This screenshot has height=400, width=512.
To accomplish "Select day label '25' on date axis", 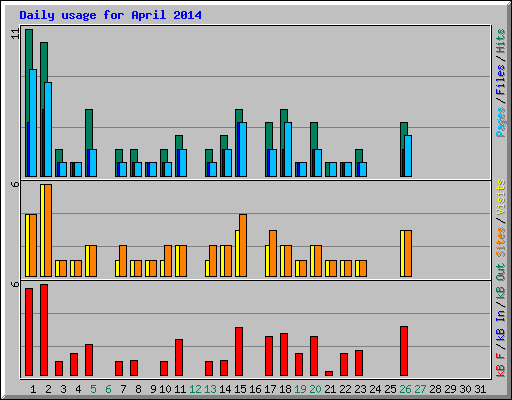I will (390, 389).
